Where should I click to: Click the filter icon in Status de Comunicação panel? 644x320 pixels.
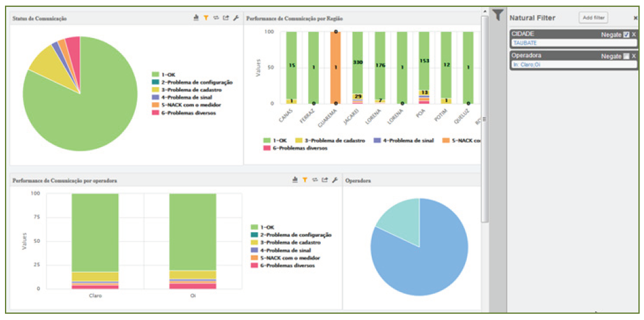click(206, 18)
